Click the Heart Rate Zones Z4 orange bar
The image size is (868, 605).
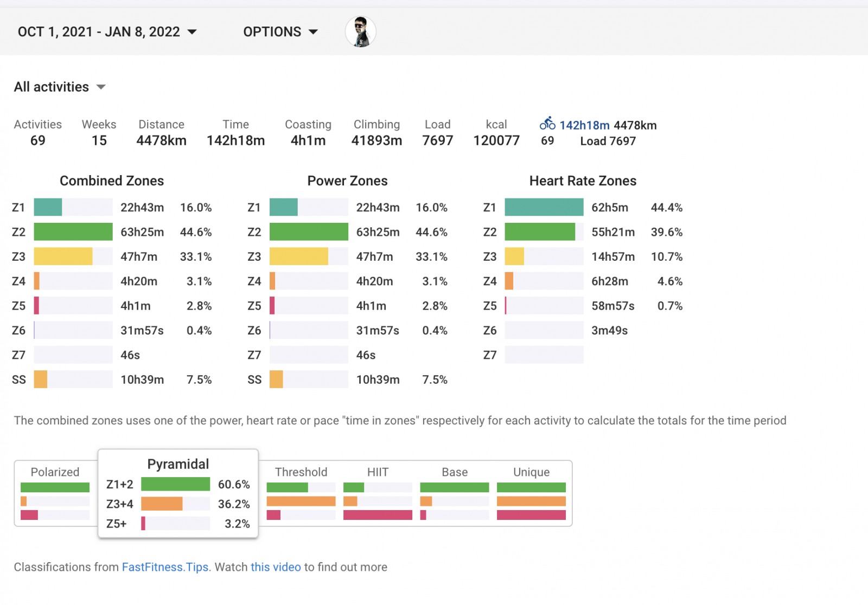(509, 281)
